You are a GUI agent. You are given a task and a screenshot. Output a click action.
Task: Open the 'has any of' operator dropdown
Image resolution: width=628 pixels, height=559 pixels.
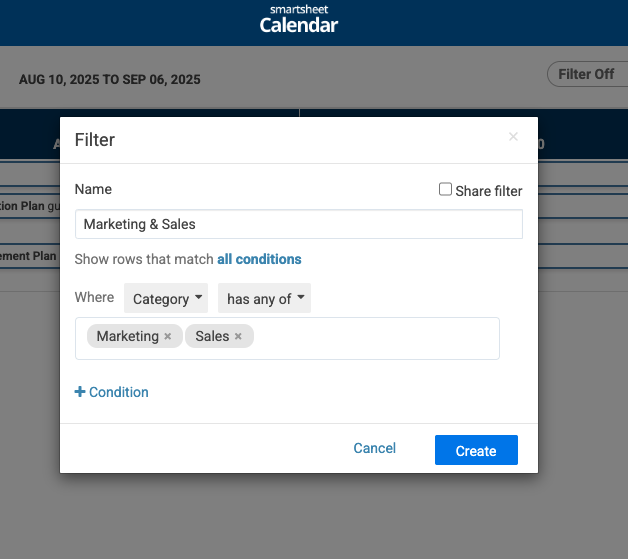point(264,298)
